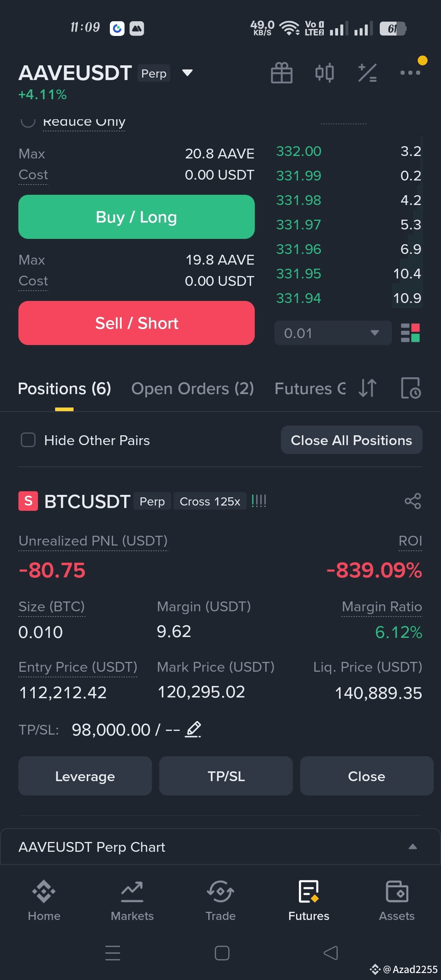
Task: Tick the Hide Other Pairs checkbox
Action: coord(28,440)
